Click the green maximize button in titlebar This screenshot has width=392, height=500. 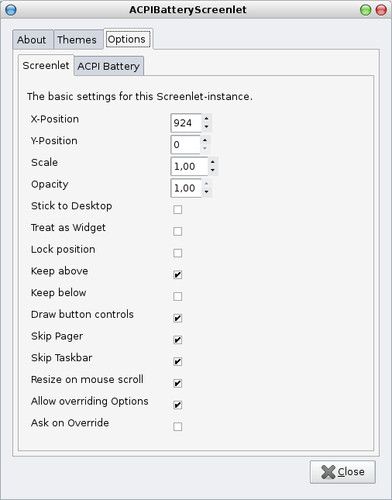click(366, 10)
